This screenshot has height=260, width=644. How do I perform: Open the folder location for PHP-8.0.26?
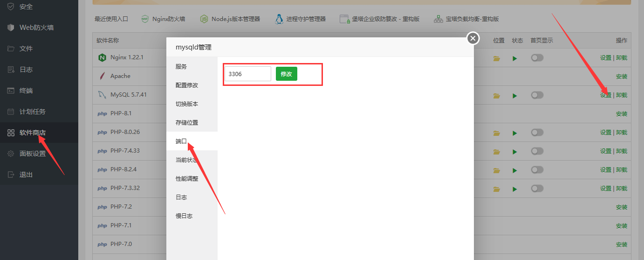[x=497, y=133]
